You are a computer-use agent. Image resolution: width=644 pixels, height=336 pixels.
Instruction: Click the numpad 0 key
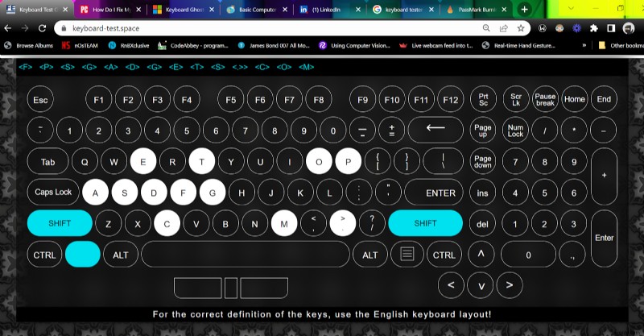coord(528,255)
